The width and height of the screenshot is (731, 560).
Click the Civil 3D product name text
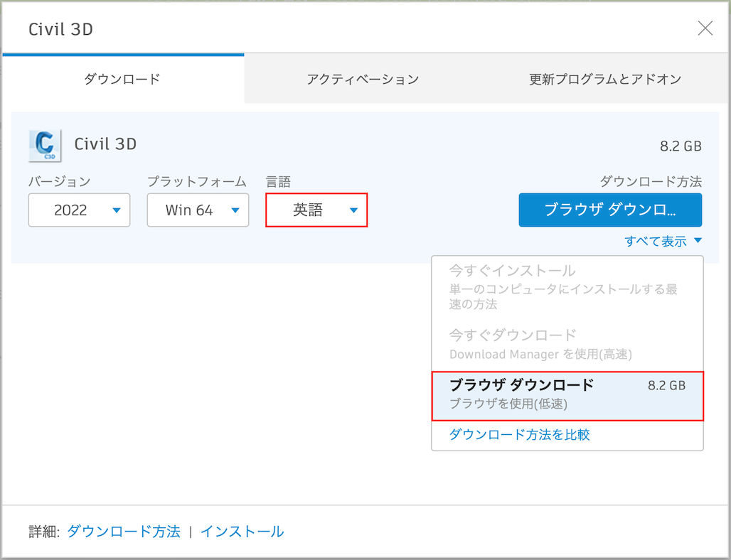pos(105,144)
